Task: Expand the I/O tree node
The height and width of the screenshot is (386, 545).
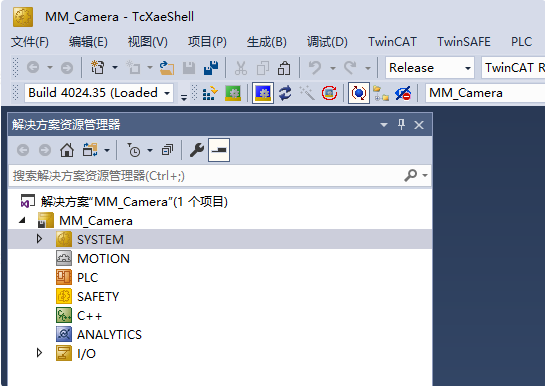Action: (39, 353)
